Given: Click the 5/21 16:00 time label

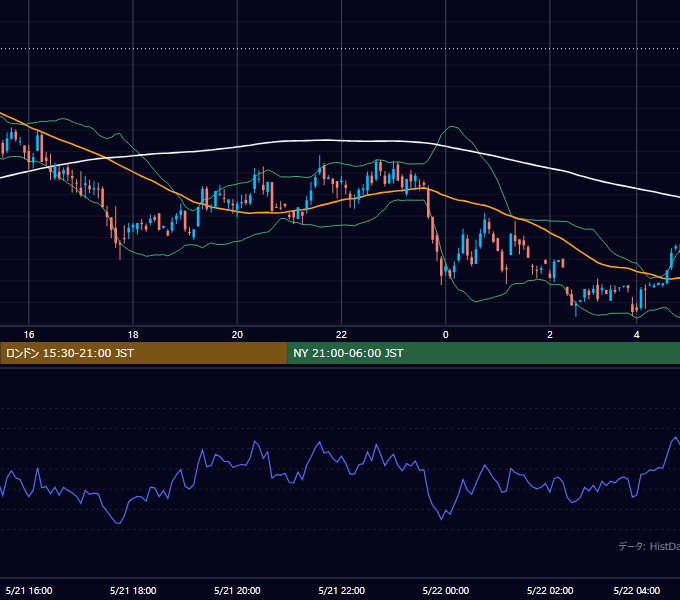Looking at the screenshot, I should (x=29, y=590).
